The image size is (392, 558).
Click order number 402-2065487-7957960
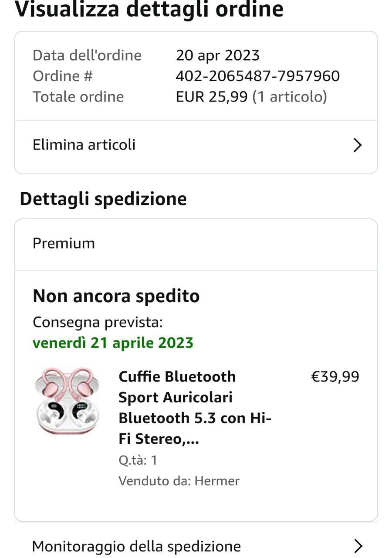257,76
